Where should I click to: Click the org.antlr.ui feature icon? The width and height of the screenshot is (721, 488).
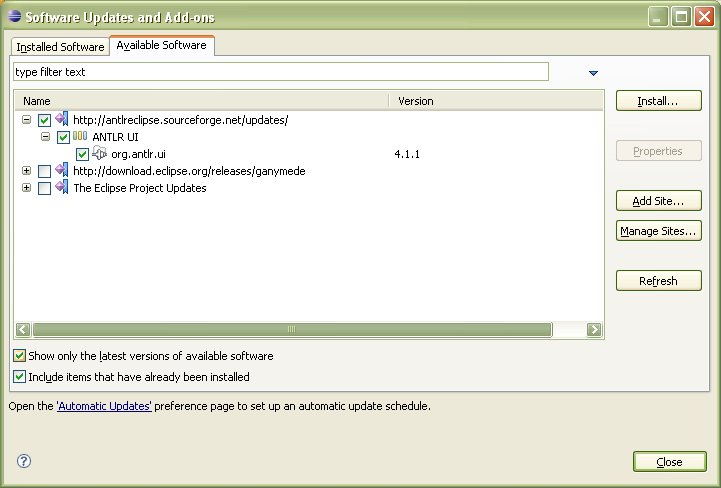click(99, 154)
